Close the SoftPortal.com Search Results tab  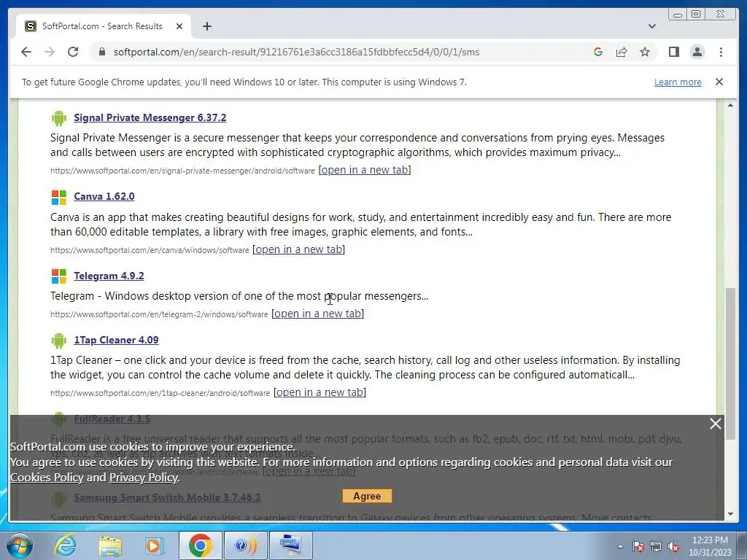tap(179, 26)
